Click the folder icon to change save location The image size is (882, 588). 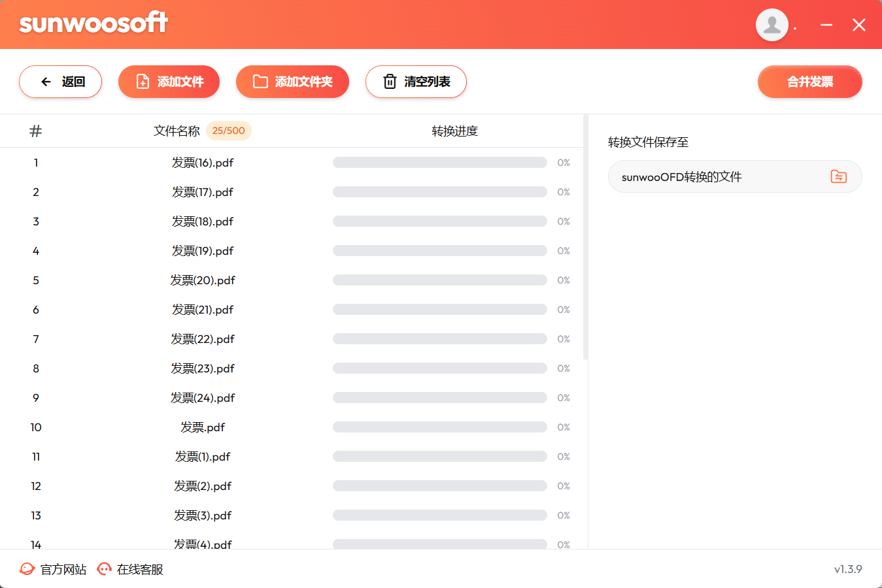click(x=839, y=176)
